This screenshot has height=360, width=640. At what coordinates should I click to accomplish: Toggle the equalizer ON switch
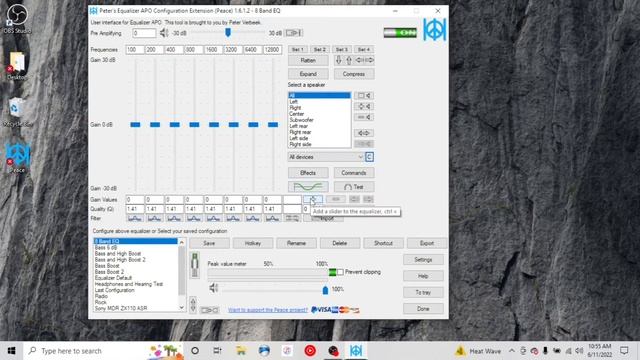pyautogui.click(x=400, y=33)
